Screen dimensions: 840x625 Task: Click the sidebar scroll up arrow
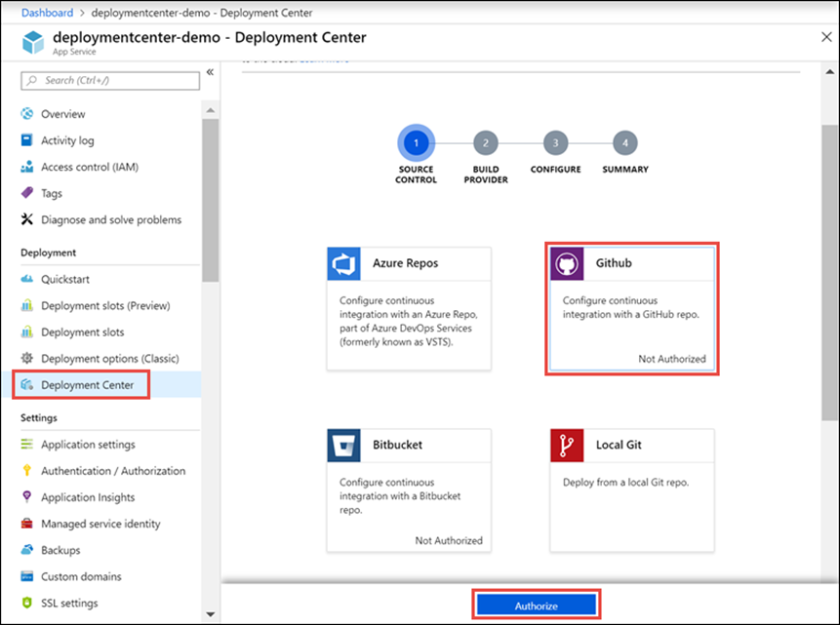tap(211, 110)
